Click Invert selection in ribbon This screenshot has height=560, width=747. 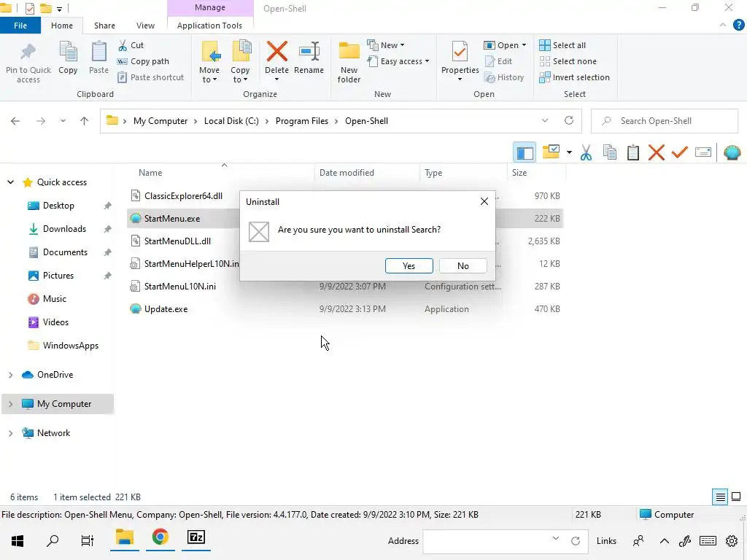(x=575, y=77)
